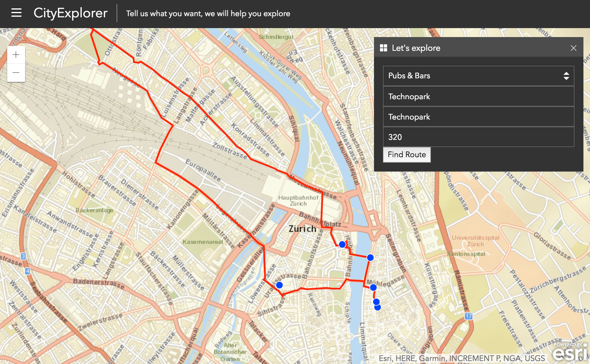Zoom out of the map
This screenshot has width=590, height=364.
(16, 73)
